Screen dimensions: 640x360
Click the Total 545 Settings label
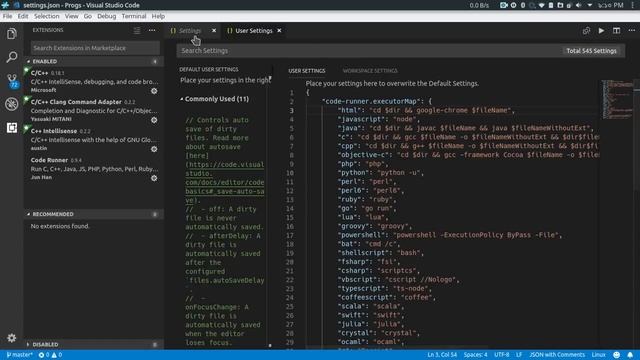click(x=591, y=51)
